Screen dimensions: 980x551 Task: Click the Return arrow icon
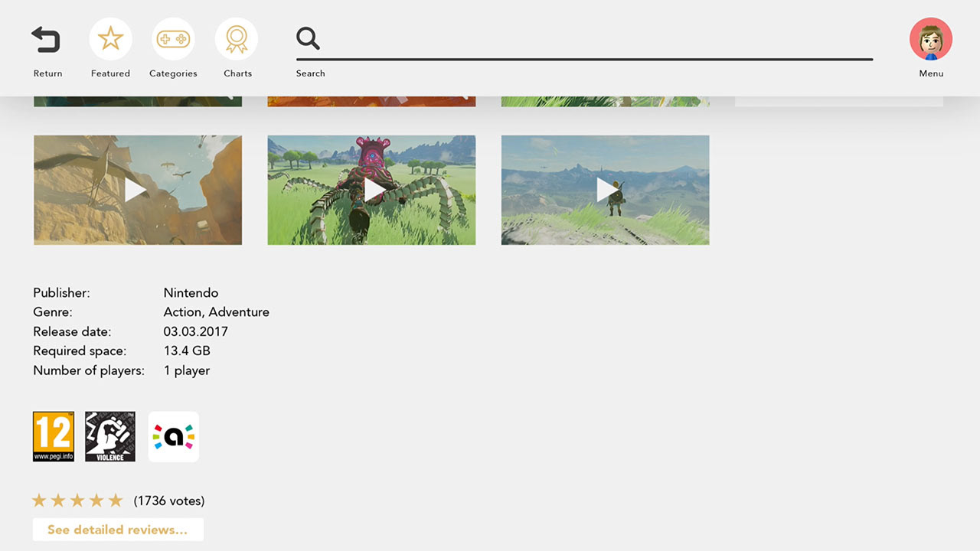click(x=46, y=39)
